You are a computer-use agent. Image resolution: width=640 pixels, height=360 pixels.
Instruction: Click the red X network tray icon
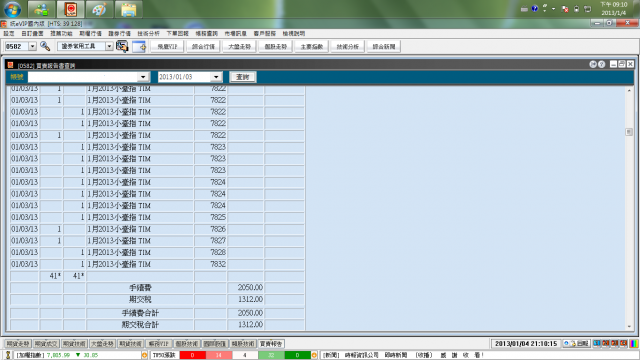[x=565, y=9]
